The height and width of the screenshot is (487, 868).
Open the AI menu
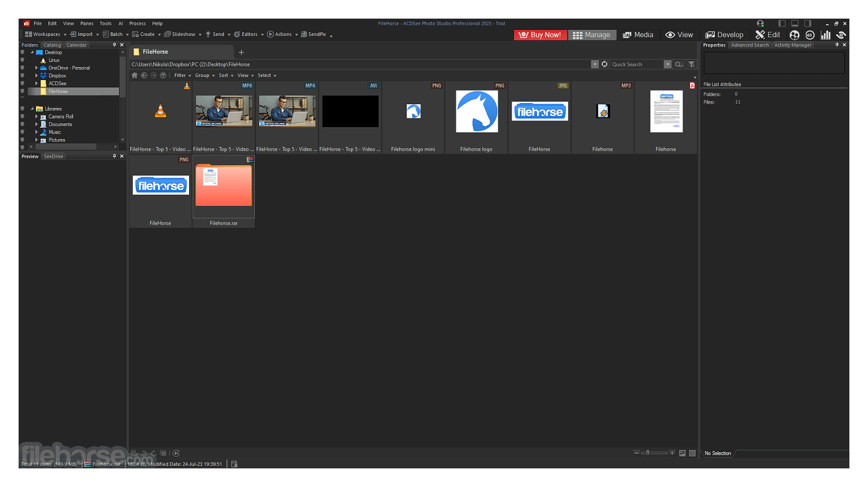[x=121, y=24]
